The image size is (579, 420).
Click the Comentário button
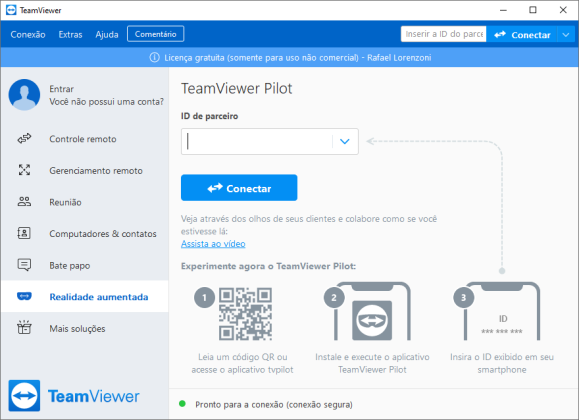(x=155, y=34)
